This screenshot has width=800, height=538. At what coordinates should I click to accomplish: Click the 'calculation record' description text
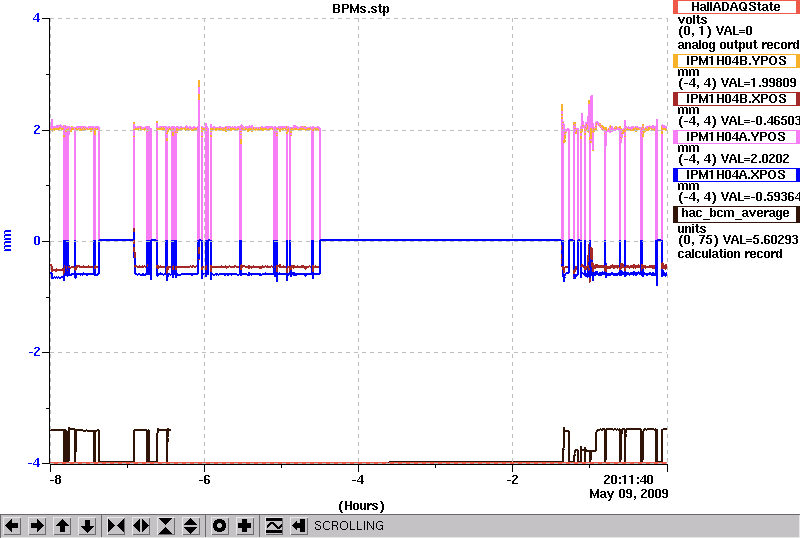[x=730, y=254]
